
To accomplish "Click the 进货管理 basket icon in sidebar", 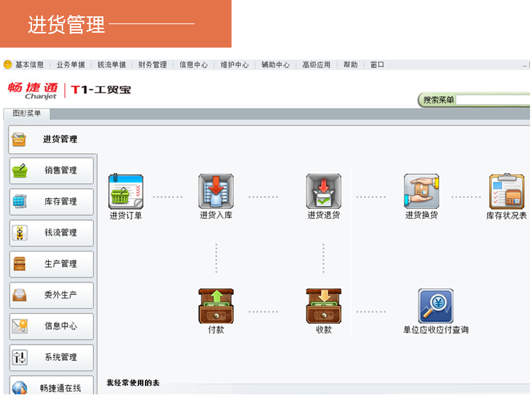I will (x=18, y=139).
